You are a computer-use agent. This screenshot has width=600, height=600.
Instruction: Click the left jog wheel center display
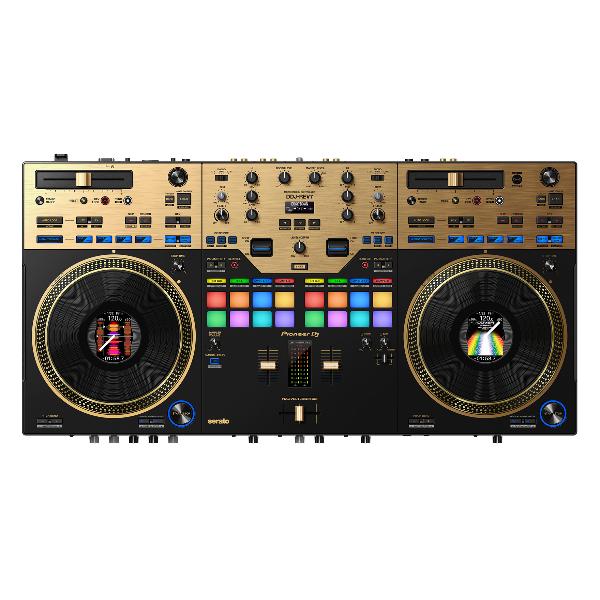click(x=114, y=336)
